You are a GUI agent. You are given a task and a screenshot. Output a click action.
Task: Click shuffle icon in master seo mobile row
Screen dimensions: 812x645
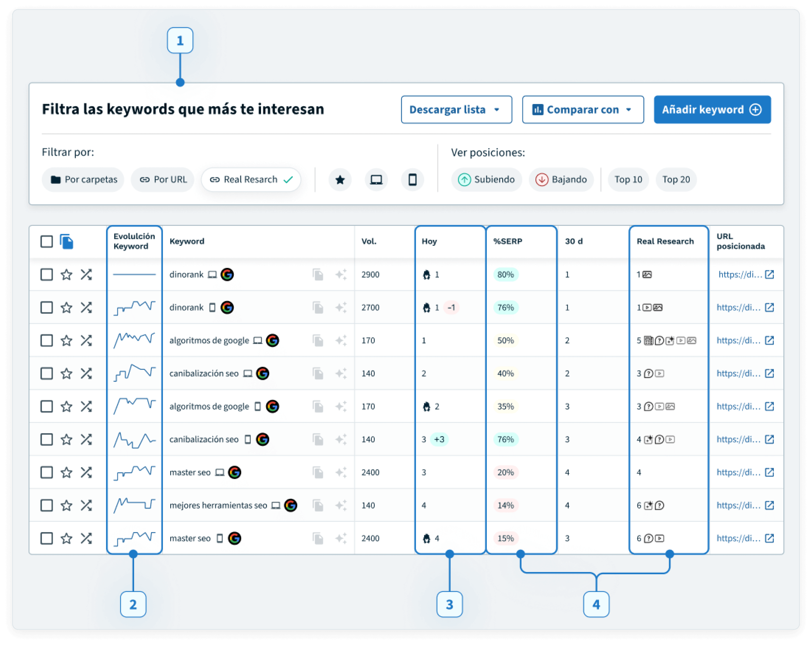coord(86,538)
